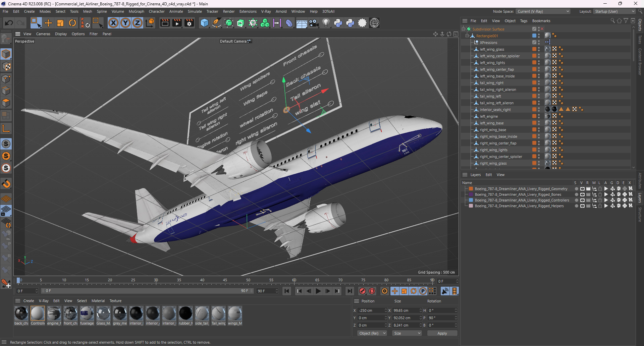This screenshot has width=644, height=346.
Task: Toggle X axis lock
Action: pyautogui.click(x=113, y=23)
